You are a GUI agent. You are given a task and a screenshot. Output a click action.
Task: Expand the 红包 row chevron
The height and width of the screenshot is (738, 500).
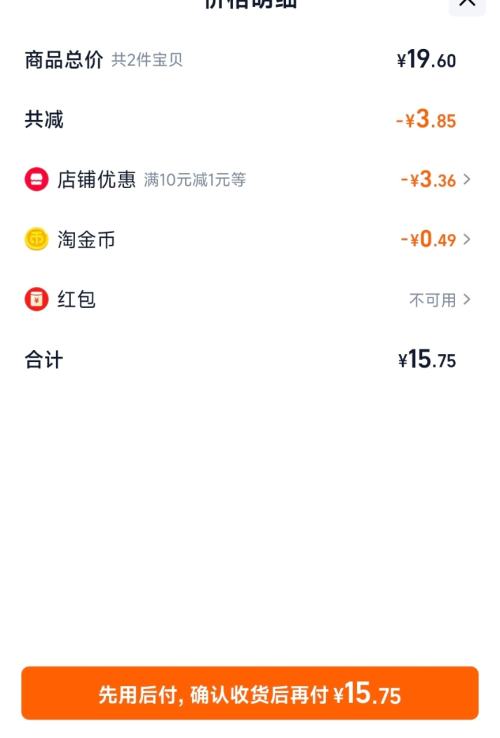[x=467, y=299]
